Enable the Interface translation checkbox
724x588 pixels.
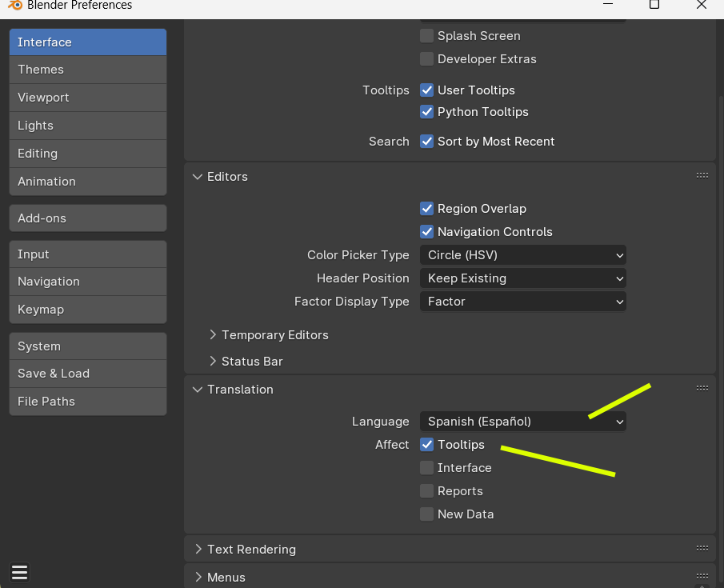(427, 468)
